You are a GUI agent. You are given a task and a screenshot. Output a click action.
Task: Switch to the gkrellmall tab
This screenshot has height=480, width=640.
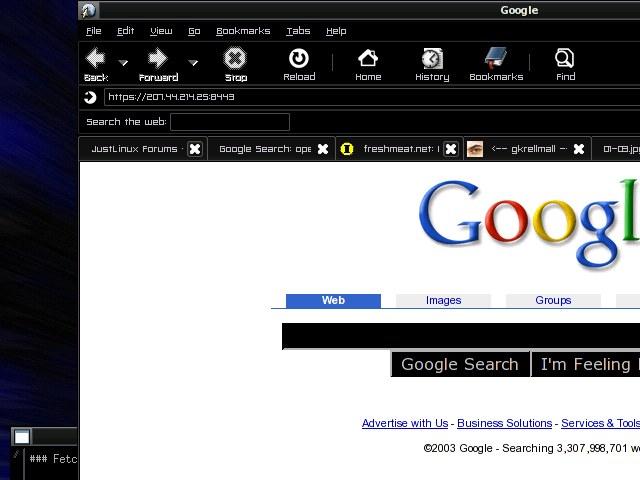529,149
